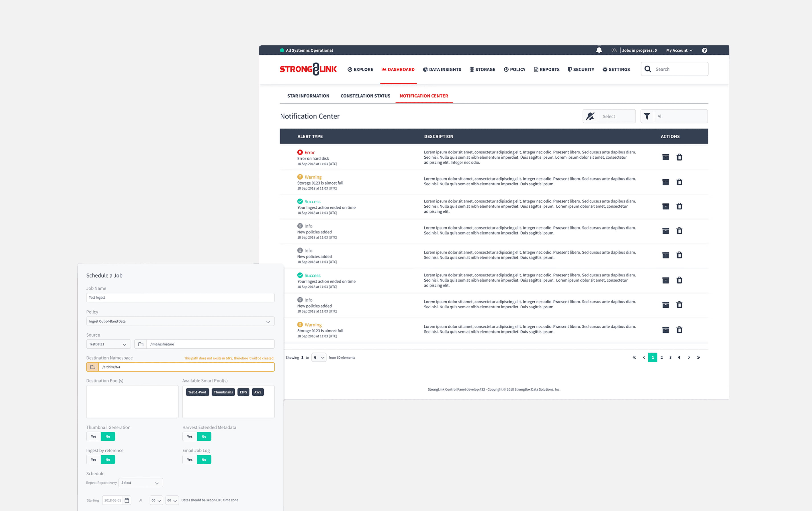
Task: Set Thumbnail Generation to Yes
Action: click(93, 436)
